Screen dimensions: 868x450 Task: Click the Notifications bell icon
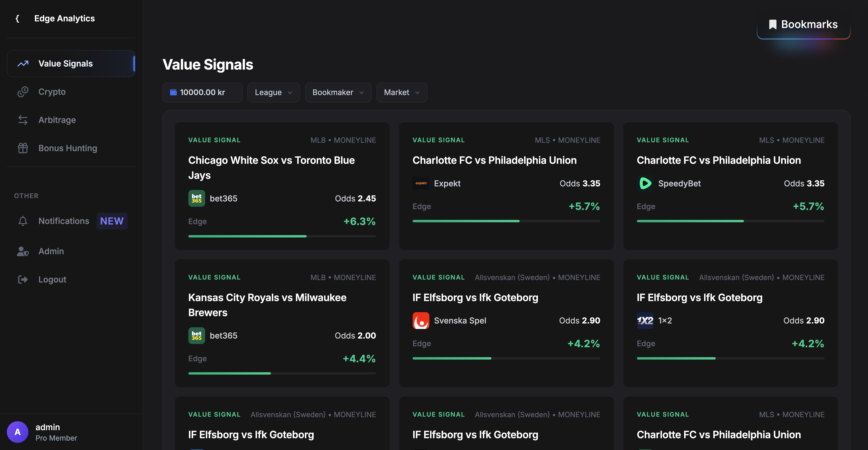(x=23, y=221)
